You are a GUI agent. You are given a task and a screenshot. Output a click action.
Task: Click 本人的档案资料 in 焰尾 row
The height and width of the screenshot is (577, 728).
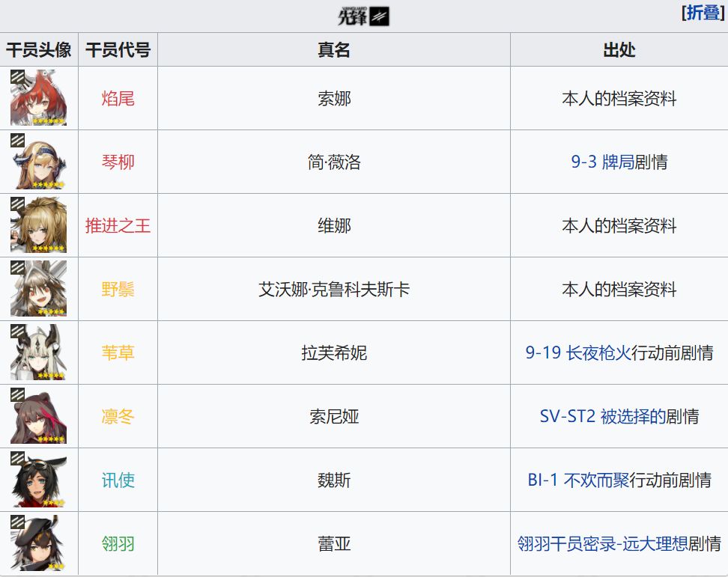tap(619, 98)
